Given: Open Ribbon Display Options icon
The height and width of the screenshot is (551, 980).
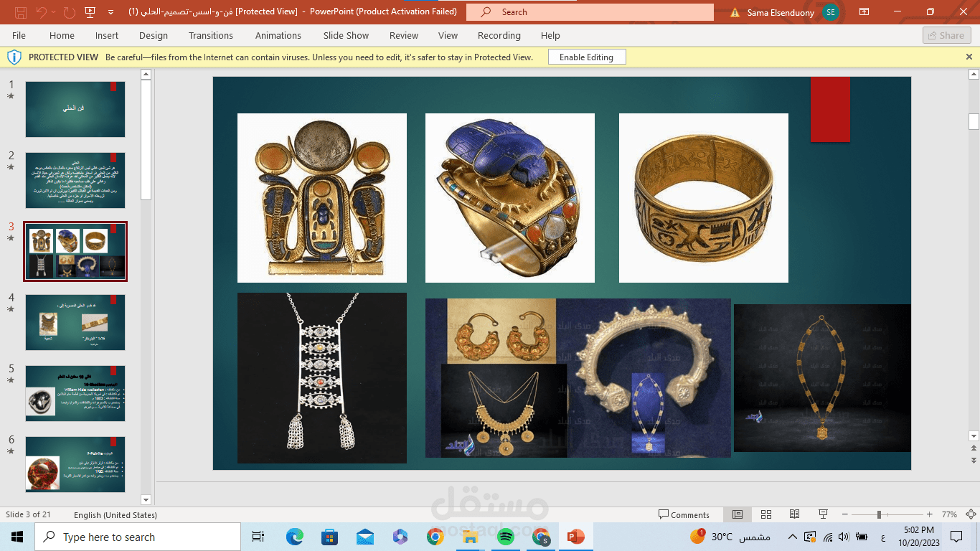Looking at the screenshot, I should (x=864, y=12).
